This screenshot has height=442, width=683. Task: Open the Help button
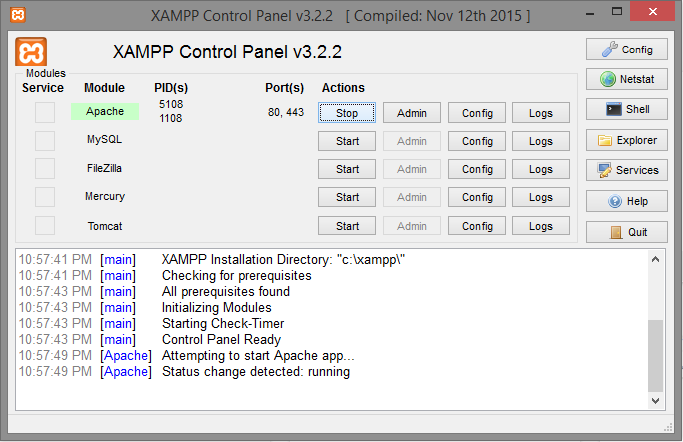627,201
